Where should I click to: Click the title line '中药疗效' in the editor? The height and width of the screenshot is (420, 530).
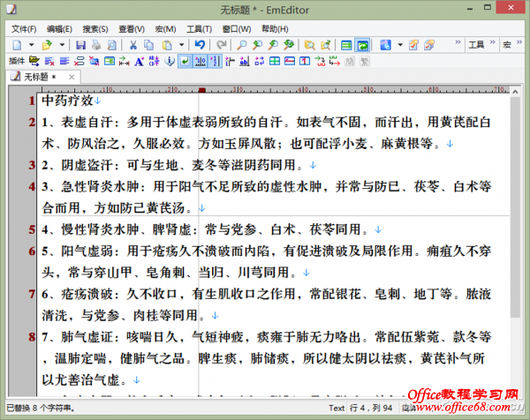coord(68,101)
